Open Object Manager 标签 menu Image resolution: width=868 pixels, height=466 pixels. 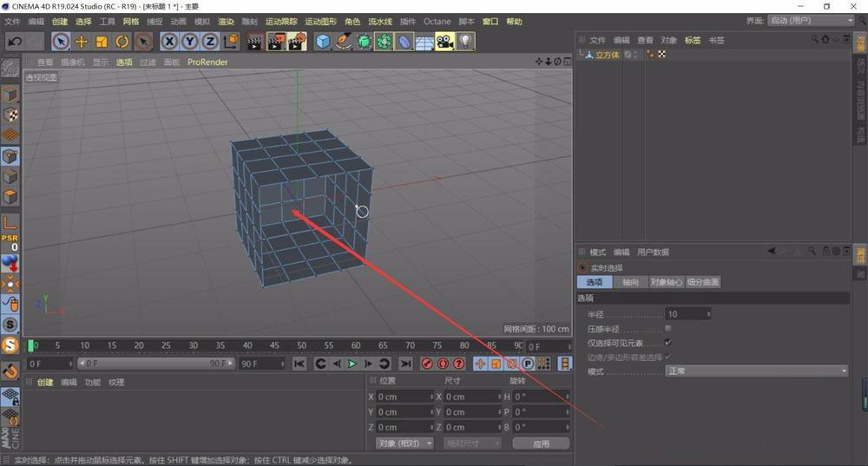tap(693, 41)
